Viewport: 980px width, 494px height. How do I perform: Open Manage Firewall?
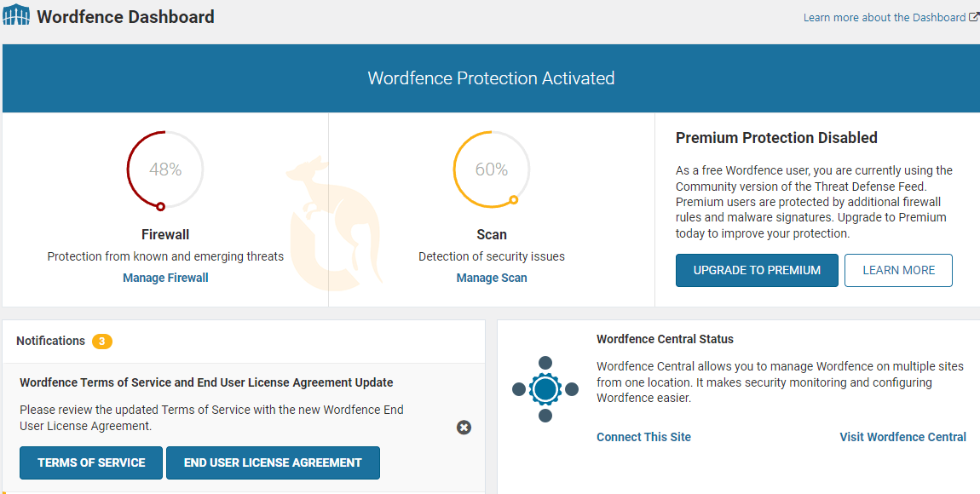tap(164, 278)
